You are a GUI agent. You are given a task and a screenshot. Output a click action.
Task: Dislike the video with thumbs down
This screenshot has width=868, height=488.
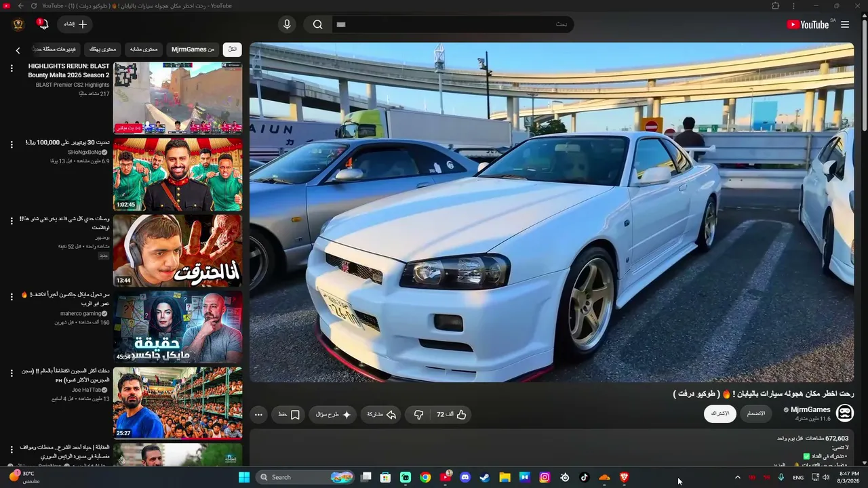pos(418,415)
